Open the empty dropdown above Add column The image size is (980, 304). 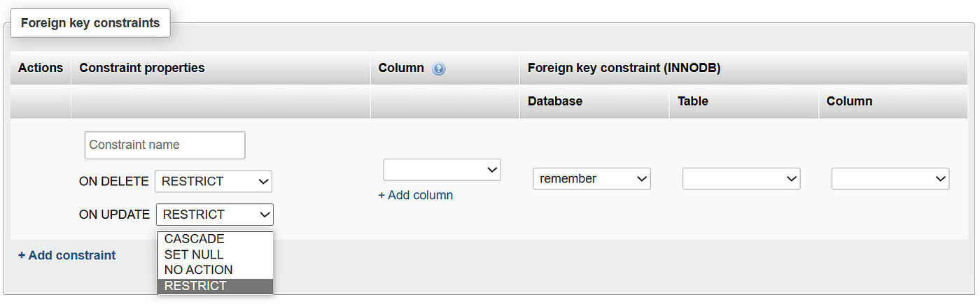click(x=442, y=169)
